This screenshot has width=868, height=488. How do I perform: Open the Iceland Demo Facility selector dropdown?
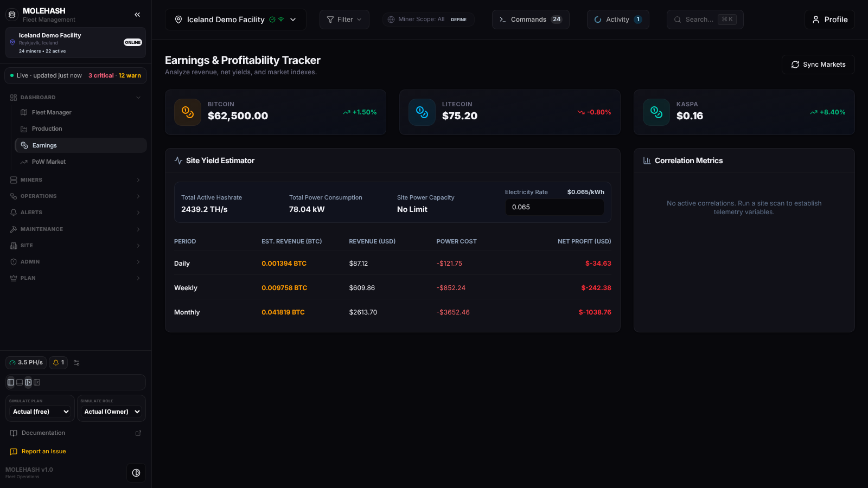tap(235, 20)
